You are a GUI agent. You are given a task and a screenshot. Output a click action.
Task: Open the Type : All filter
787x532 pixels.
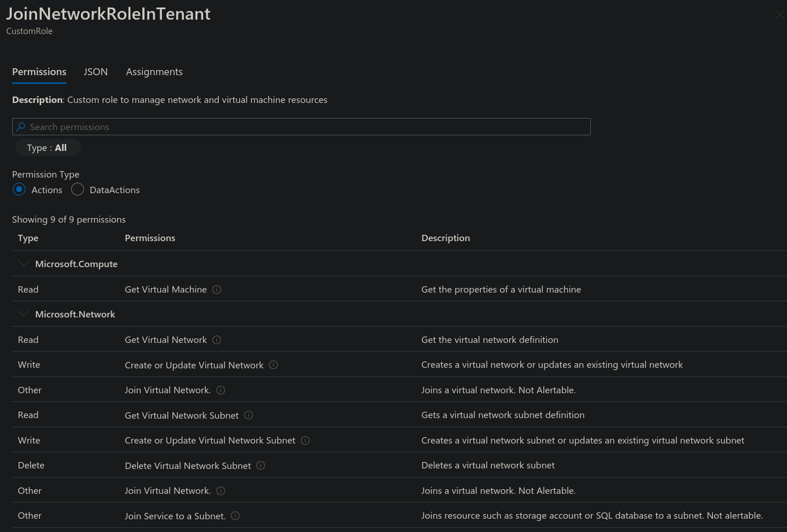pos(47,148)
